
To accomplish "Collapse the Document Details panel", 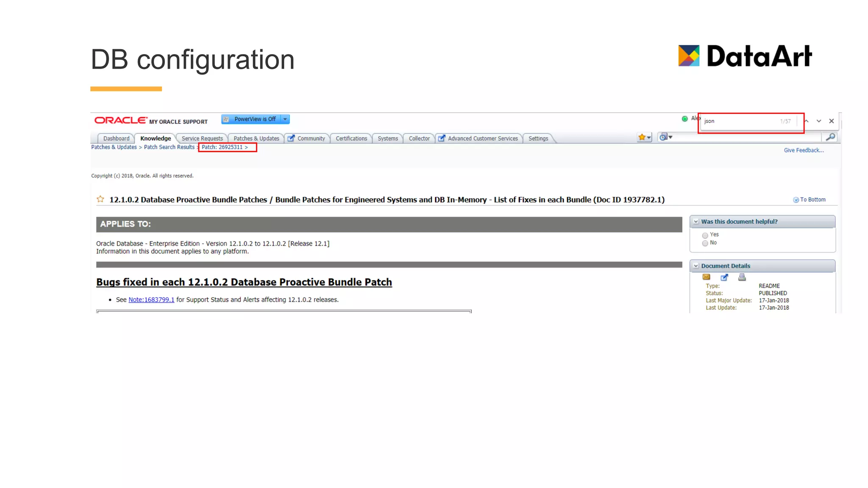I will pos(696,266).
